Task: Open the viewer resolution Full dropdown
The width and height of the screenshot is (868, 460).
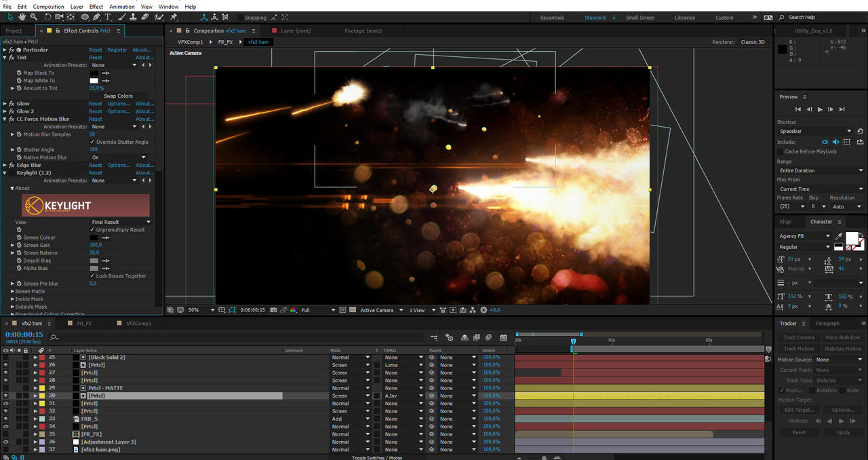Action: pos(318,310)
